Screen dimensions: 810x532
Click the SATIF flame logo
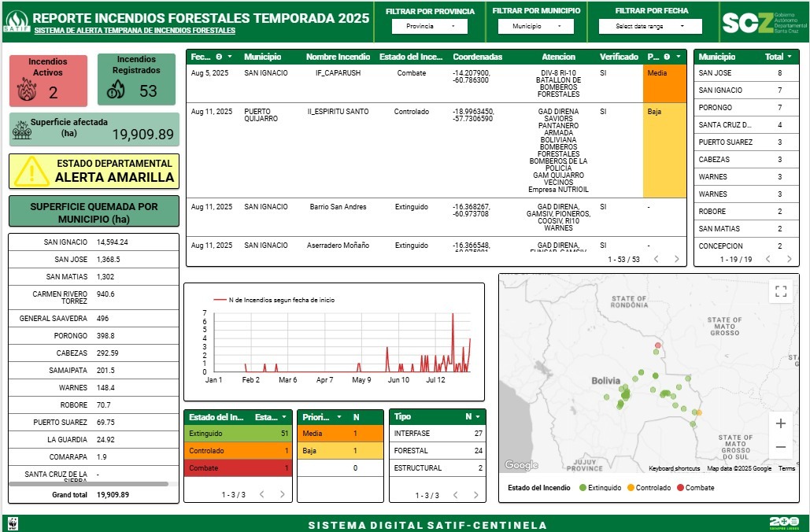tap(17, 22)
